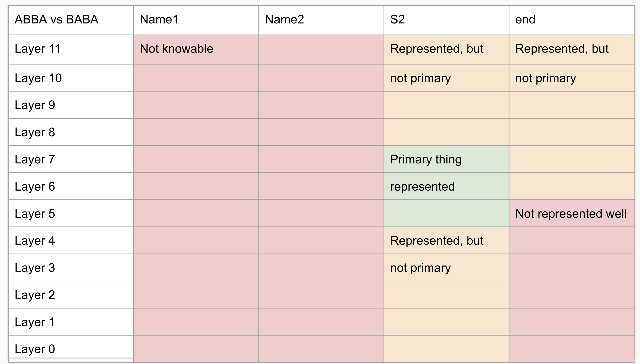
Task: Click the S2 column header cell
Action: coord(398,19)
